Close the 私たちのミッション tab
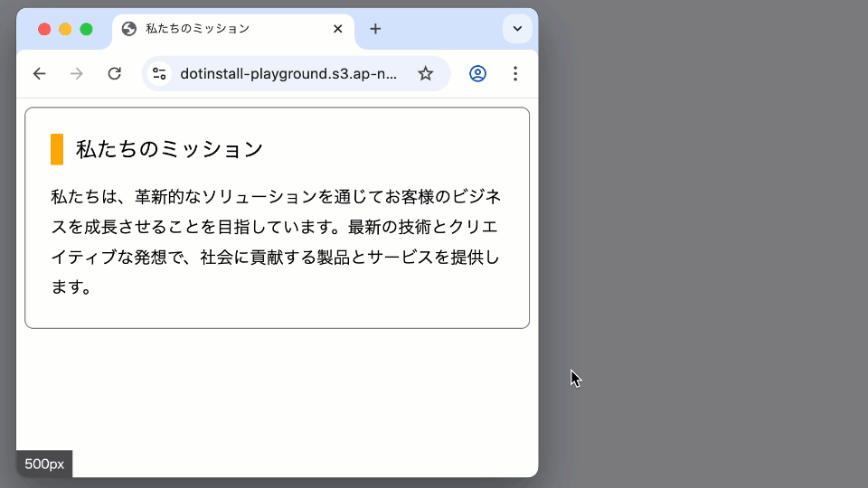The height and width of the screenshot is (488, 868). point(337,29)
